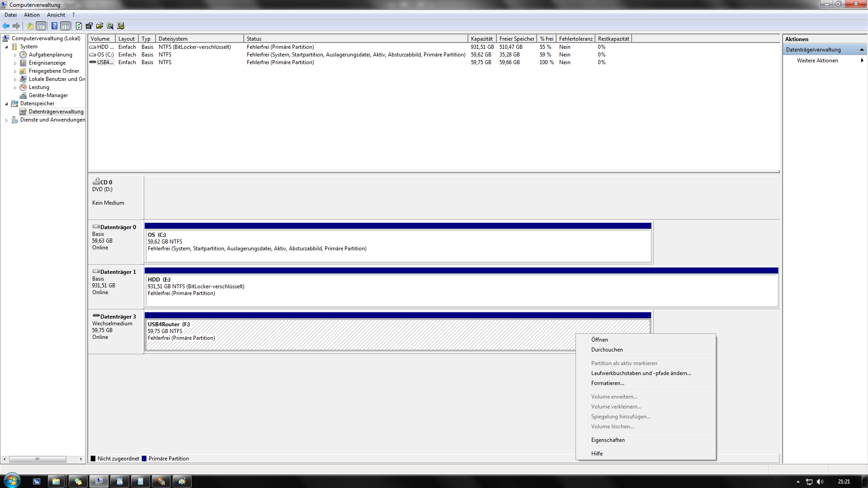Click the blue Back arrow in toolbar
Viewport: 868px width, 488px height.
click(x=6, y=26)
